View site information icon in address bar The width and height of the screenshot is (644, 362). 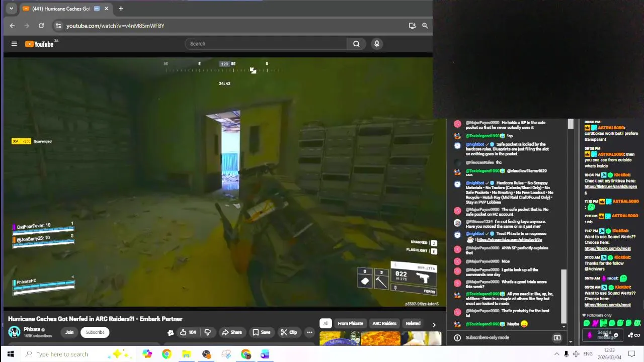point(58,26)
